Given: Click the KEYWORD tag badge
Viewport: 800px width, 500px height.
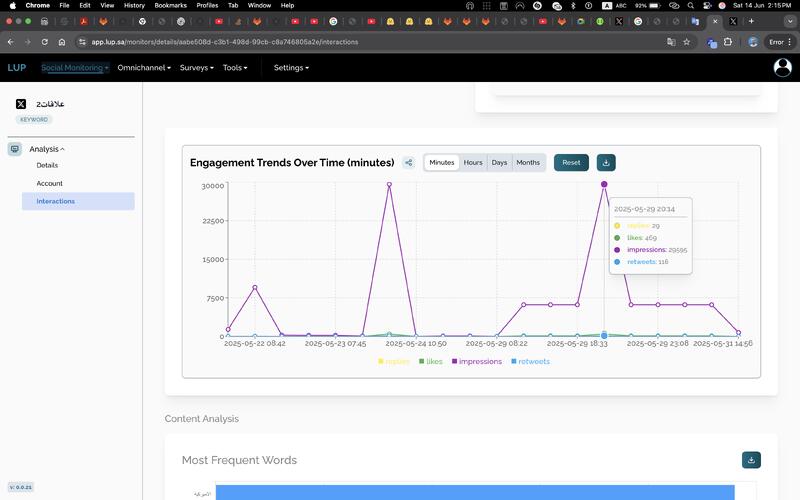Looking at the screenshot, I should (x=34, y=119).
